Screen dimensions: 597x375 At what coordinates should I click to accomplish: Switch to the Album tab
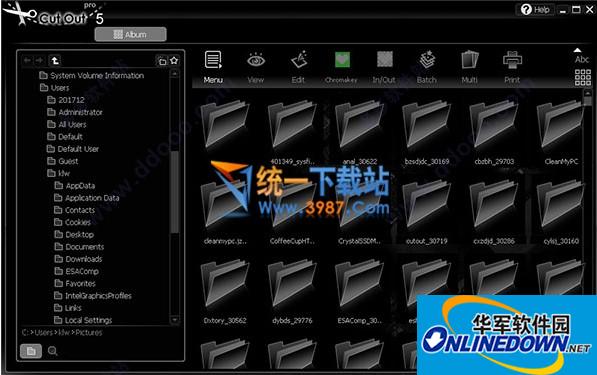[x=130, y=34]
